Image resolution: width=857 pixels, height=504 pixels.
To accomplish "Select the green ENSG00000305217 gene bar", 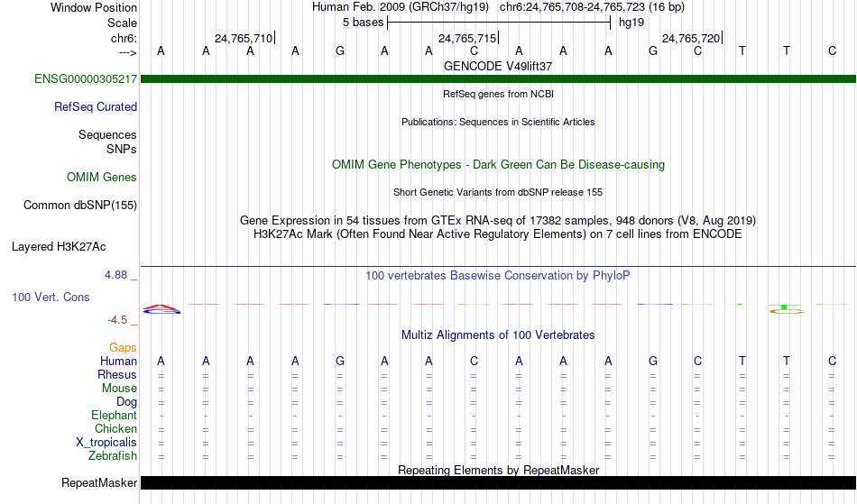I will (498, 79).
